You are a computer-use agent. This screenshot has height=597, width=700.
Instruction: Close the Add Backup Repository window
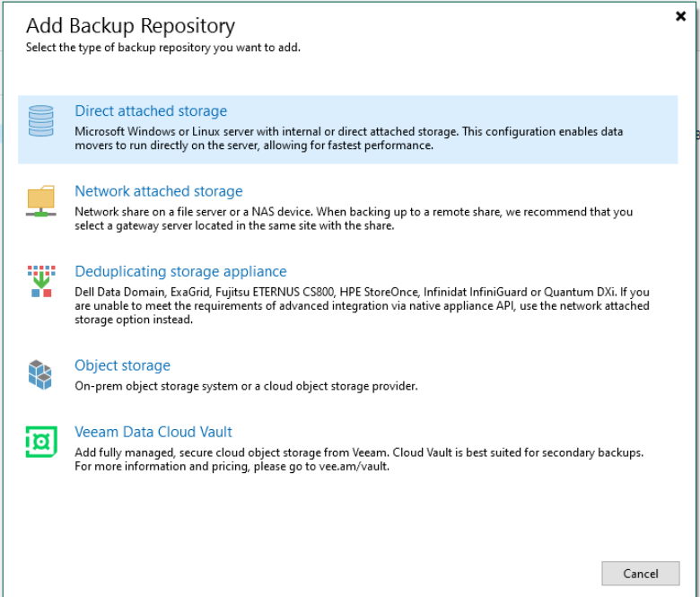680,16
